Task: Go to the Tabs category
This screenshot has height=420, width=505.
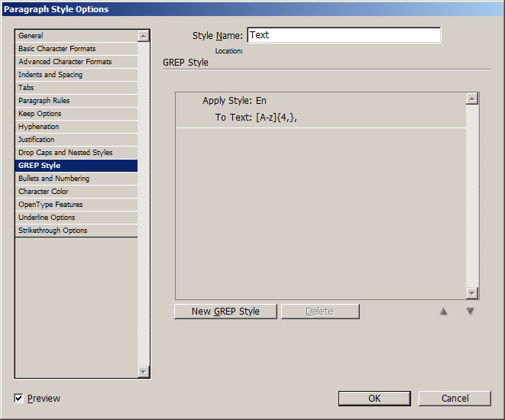Action: pyautogui.click(x=76, y=88)
